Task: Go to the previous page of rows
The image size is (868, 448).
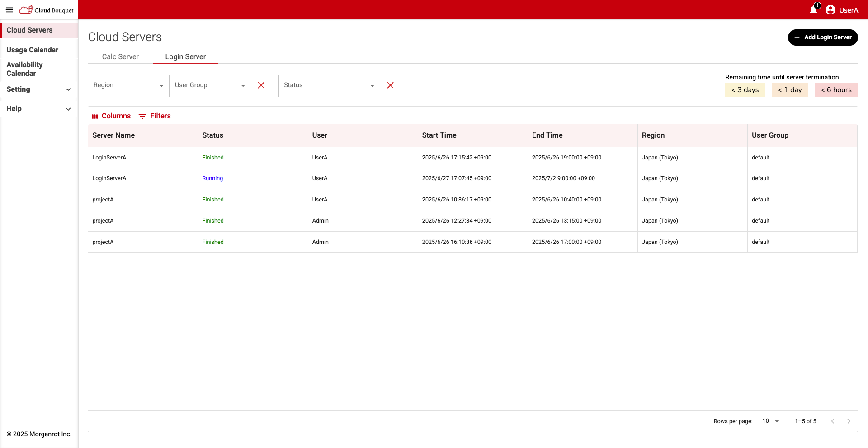Action: click(833, 421)
